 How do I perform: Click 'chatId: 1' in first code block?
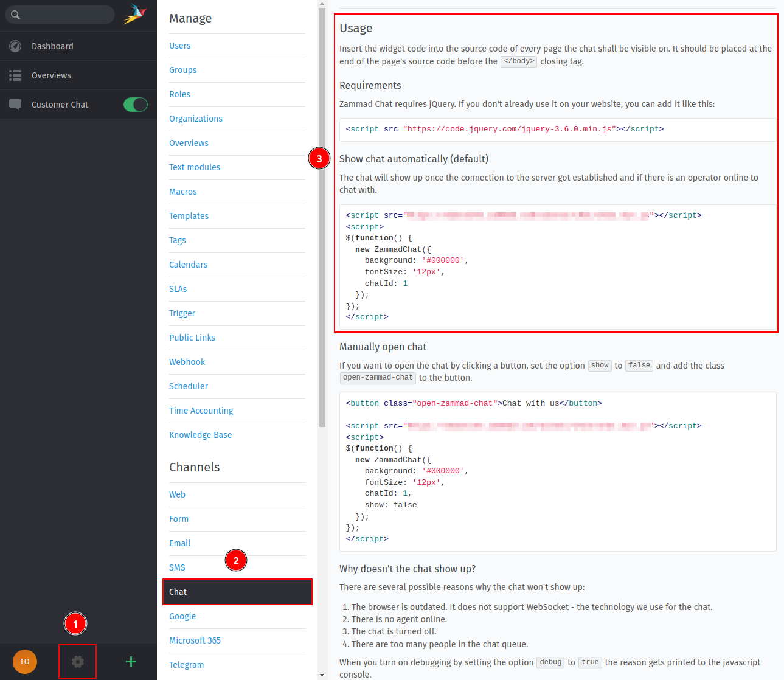pyautogui.click(x=386, y=283)
